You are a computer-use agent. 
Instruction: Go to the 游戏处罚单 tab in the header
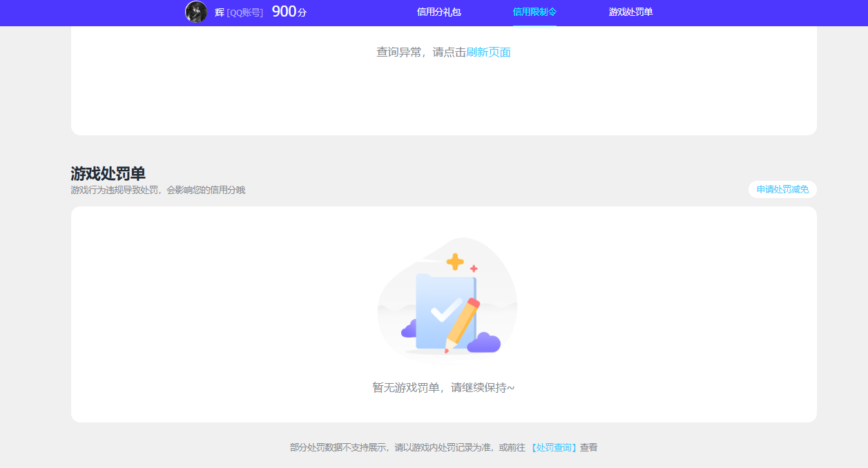coord(630,12)
